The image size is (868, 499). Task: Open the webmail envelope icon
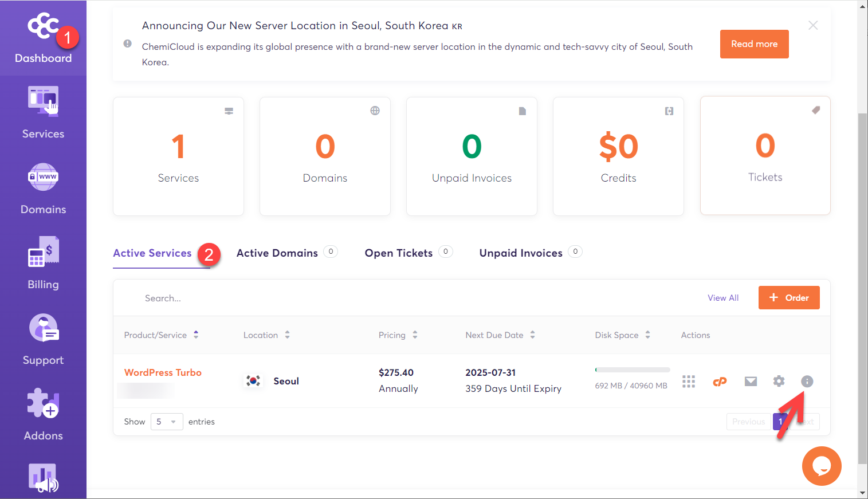[751, 382]
